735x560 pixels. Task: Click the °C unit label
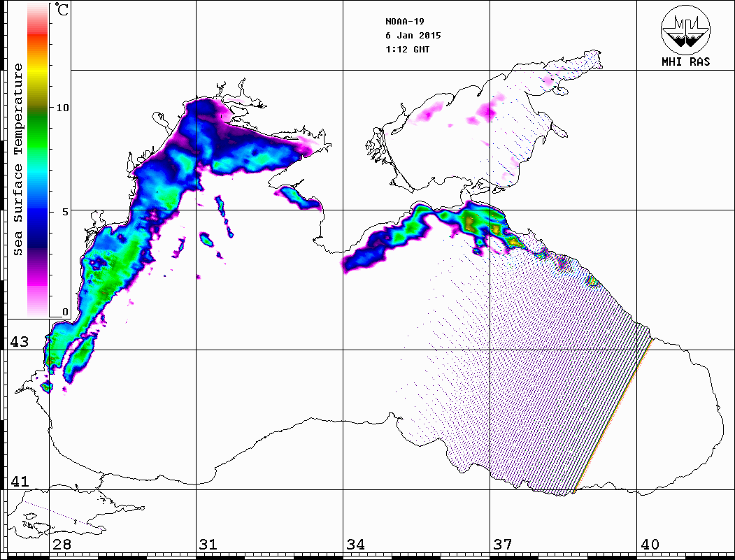pos(62,11)
